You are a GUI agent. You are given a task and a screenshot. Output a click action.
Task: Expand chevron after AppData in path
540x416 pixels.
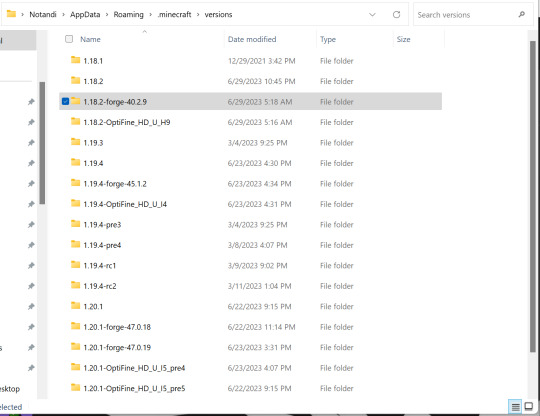[107, 14]
